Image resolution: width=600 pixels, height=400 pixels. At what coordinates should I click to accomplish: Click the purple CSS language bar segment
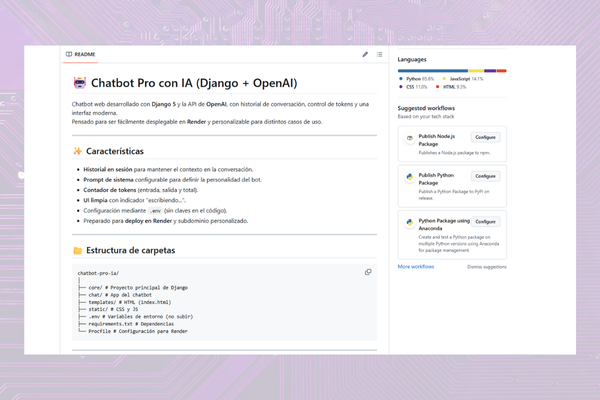point(490,71)
